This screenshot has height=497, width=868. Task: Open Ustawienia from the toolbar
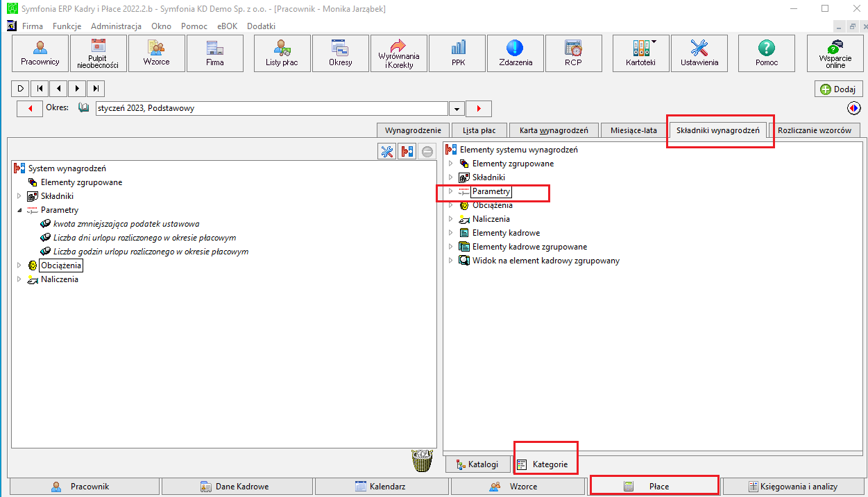pyautogui.click(x=699, y=53)
